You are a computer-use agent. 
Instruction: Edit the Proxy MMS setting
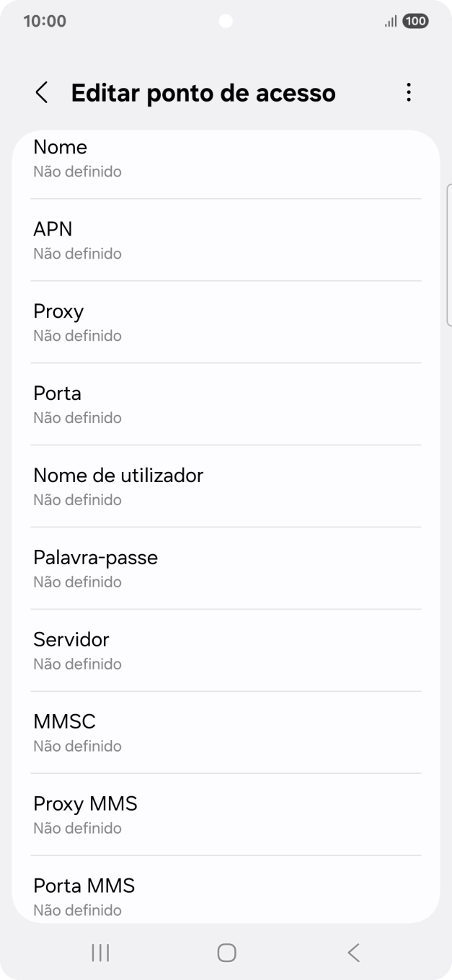(226, 814)
